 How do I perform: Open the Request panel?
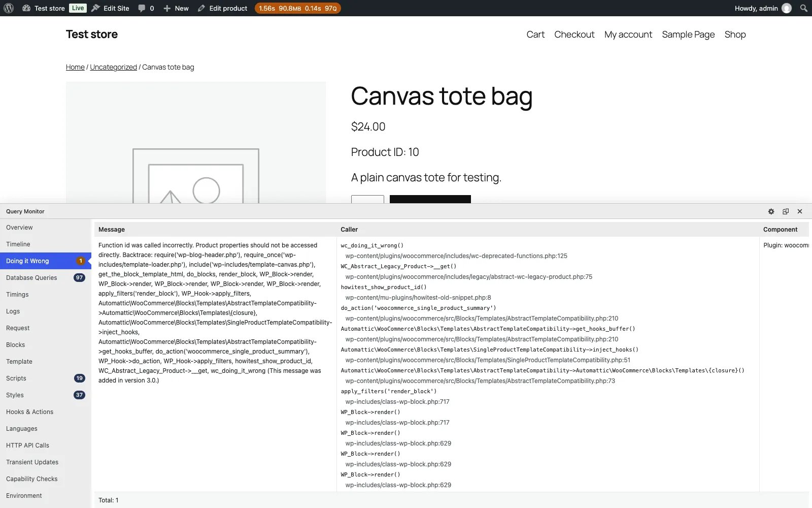(46, 328)
